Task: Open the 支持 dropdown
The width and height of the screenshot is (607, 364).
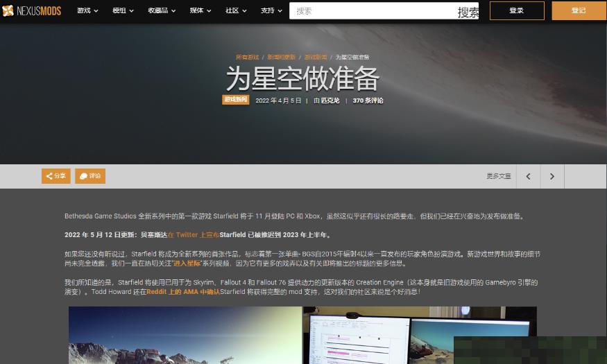Action: pos(271,11)
